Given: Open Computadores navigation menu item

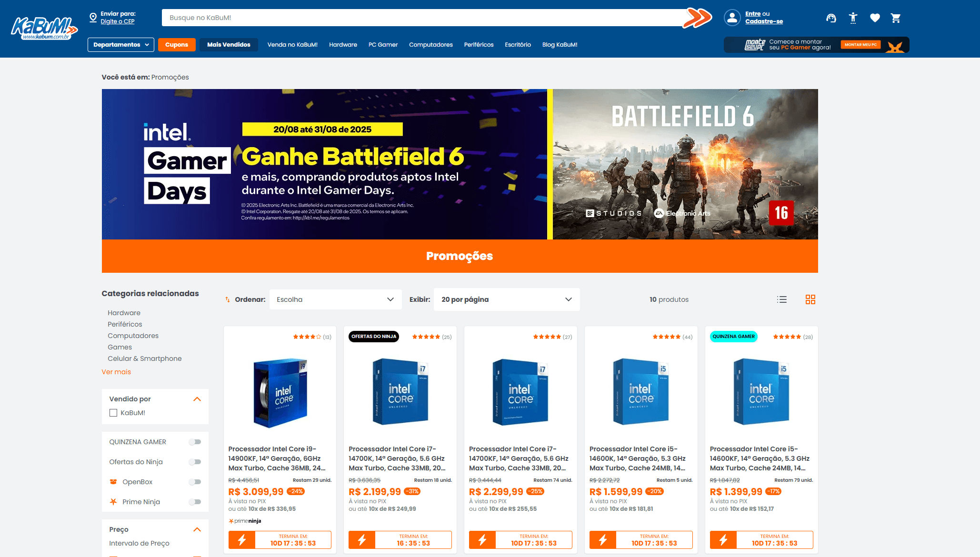Looking at the screenshot, I should (x=431, y=45).
